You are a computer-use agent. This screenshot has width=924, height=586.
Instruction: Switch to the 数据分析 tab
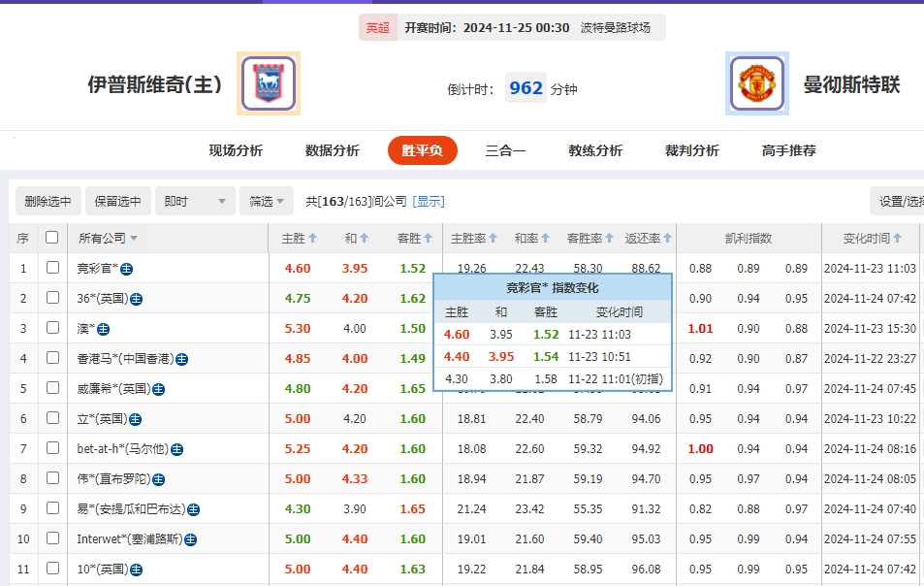(x=331, y=150)
